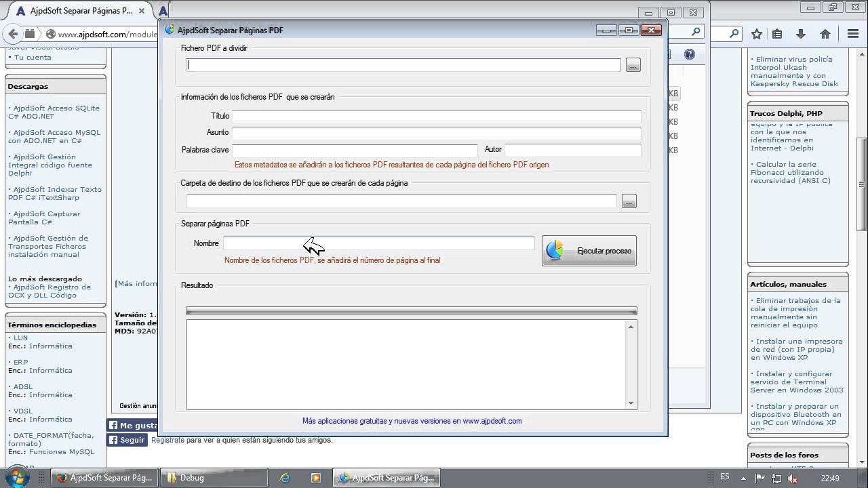Open the browser hamburger menu
This screenshot has width=868, height=488.
point(853,34)
